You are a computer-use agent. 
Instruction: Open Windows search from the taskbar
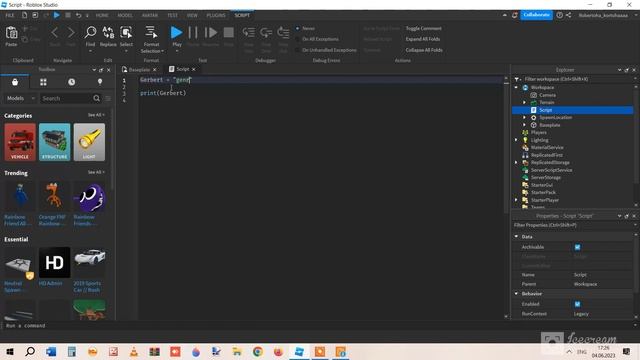[x=30, y=351]
